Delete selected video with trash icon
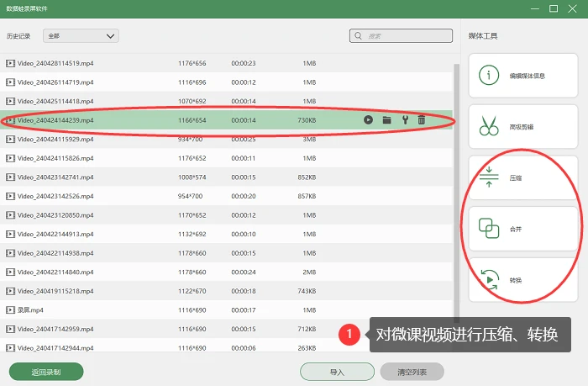Image resolution: width=588 pixels, height=386 pixels. (x=422, y=119)
